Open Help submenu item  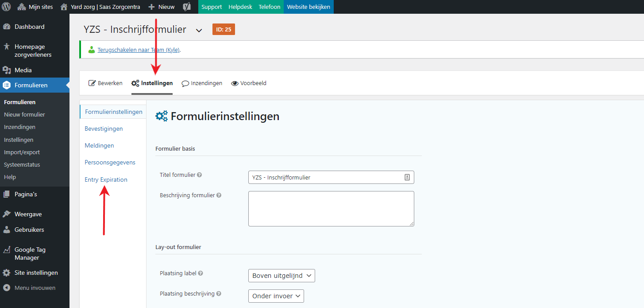click(x=10, y=177)
